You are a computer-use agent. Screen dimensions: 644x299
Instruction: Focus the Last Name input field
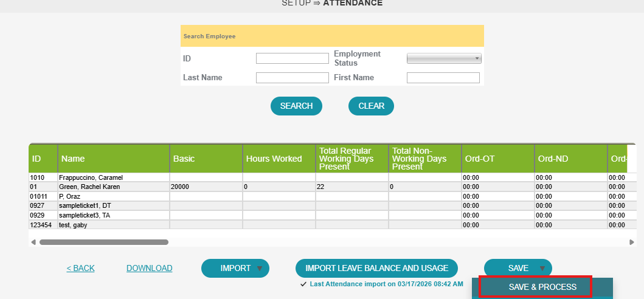point(292,78)
